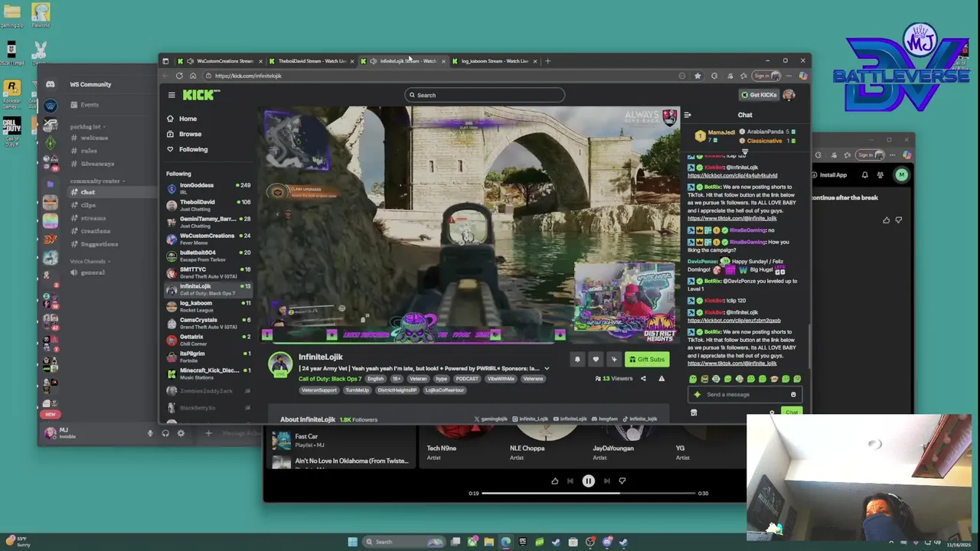
Task: Click the kick.com address bar
Action: (440, 76)
